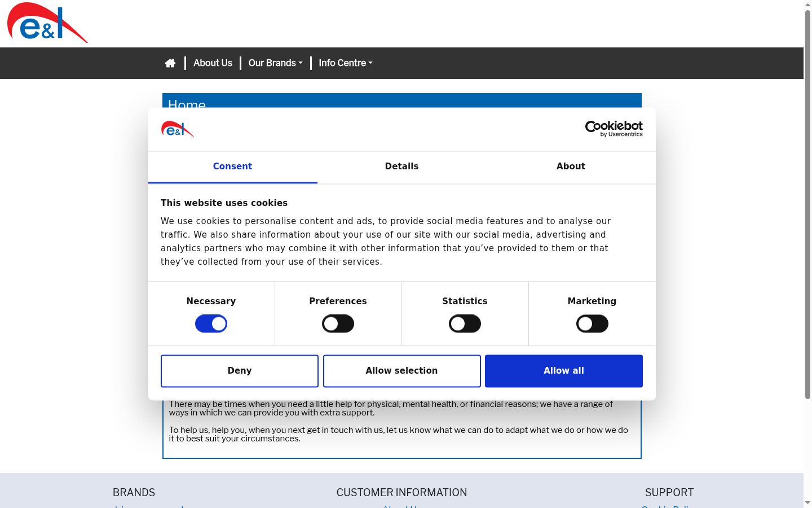This screenshot has width=812, height=508.
Task: Expand the Our Brands dropdown menu
Action: click(276, 63)
